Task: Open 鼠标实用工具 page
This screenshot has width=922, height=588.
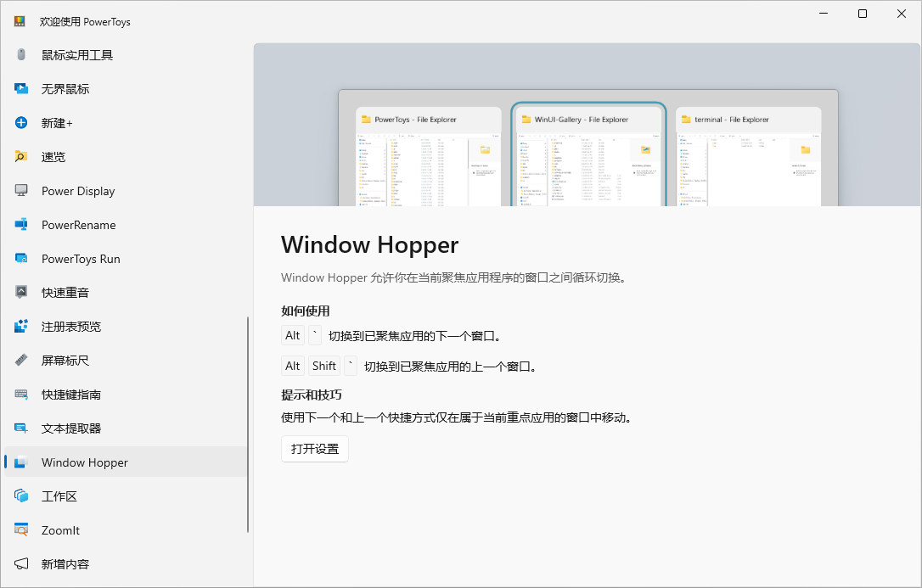Action: [126, 54]
